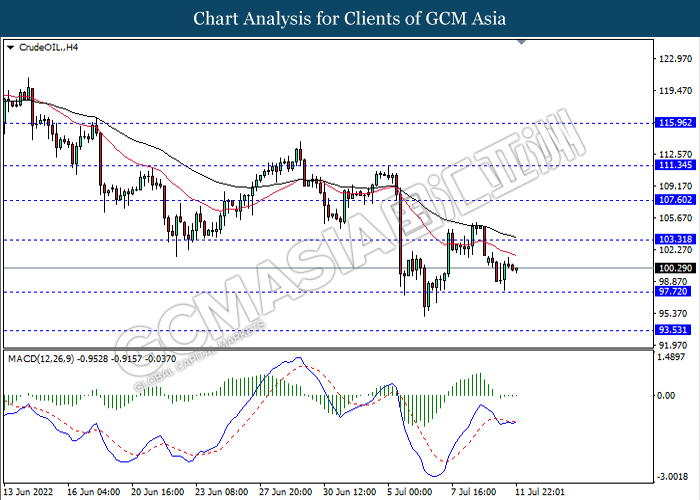Click the 23 Jun 08:00 time label
This screenshot has width=700, height=500.
pyautogui.click(x=222, y=492)
